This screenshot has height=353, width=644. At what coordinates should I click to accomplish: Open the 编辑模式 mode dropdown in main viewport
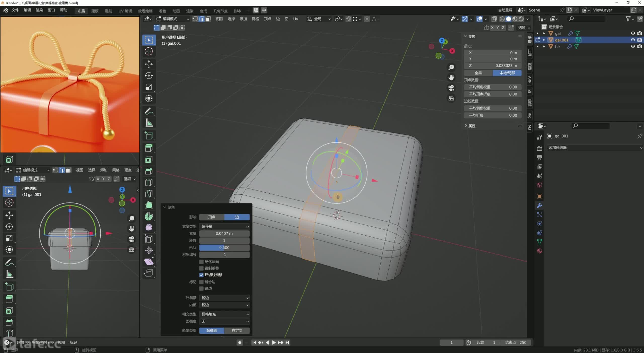pyautogui.click(x=173, y=19)
